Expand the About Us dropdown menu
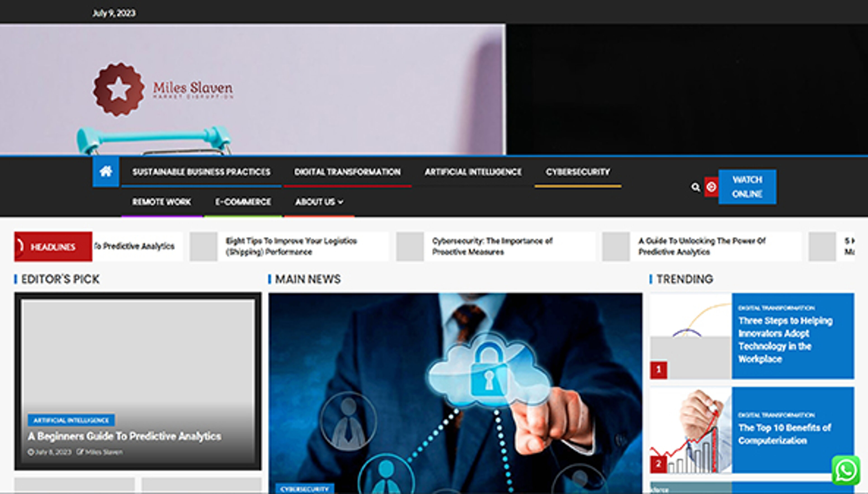The width and height of the screenshot is (868, 494). click(x=319, y=202)
